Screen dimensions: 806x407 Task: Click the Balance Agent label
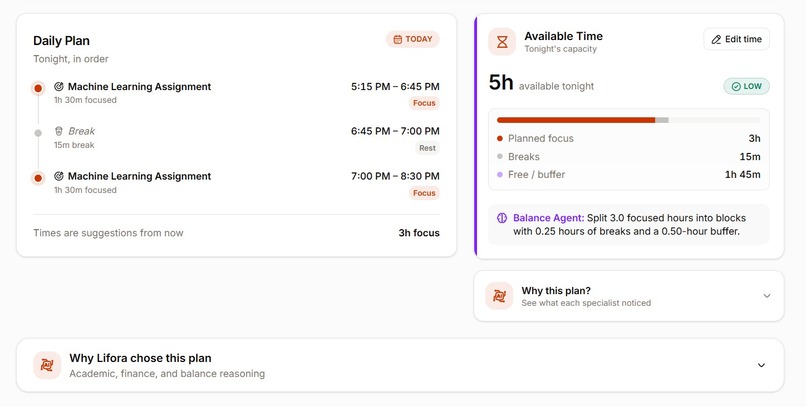(548, 218)
